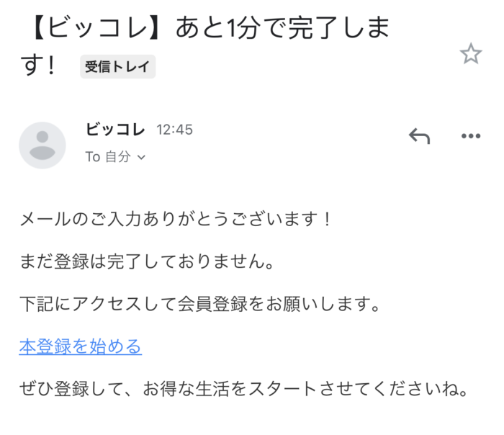Open the three-dot more options menu
Screen dimensions: 504x435
coord(471,136)
